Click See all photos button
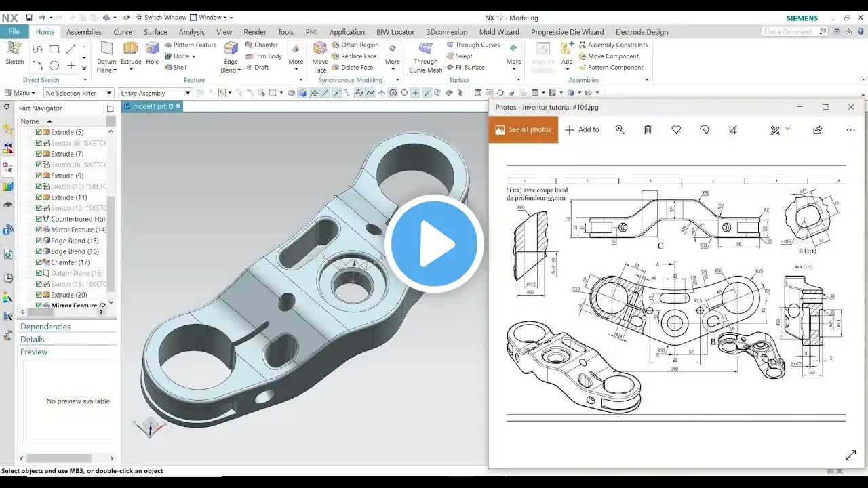Viewport: 868px width, 488px height. pyautogui.click(x=523, y=129)
